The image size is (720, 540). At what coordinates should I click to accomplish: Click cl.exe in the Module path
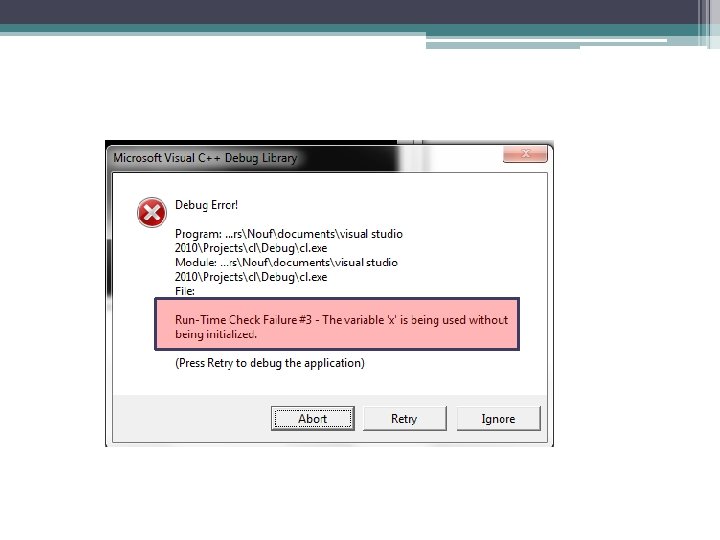313,277
